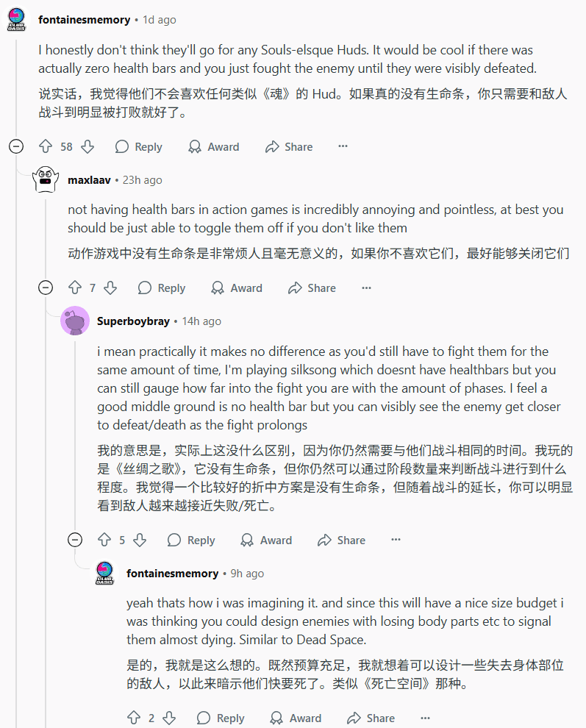Viewport: 586px width, 728px height.
Task: Upvote the Dead Space reply with 2 votes
Action: (x=134, y=718)
